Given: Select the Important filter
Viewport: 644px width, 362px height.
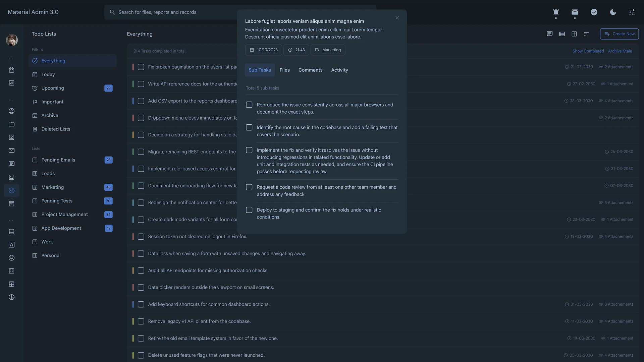Looking at the screenshot, I should point(72,102).
